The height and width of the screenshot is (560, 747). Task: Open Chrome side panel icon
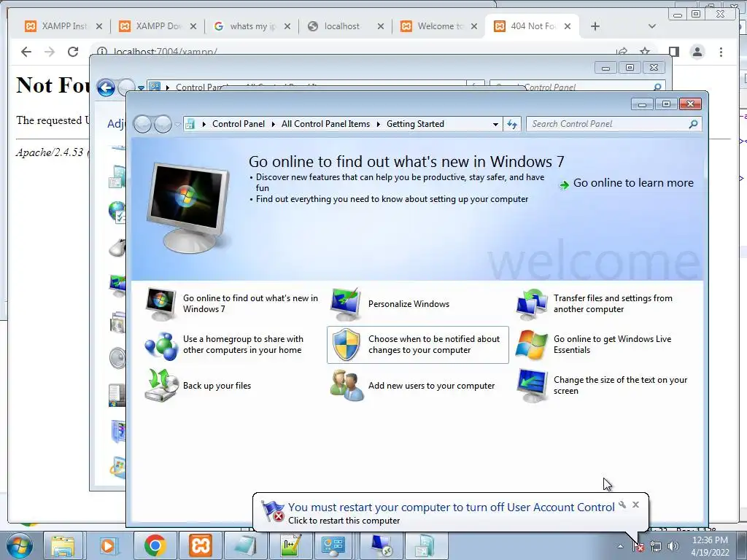673,52
